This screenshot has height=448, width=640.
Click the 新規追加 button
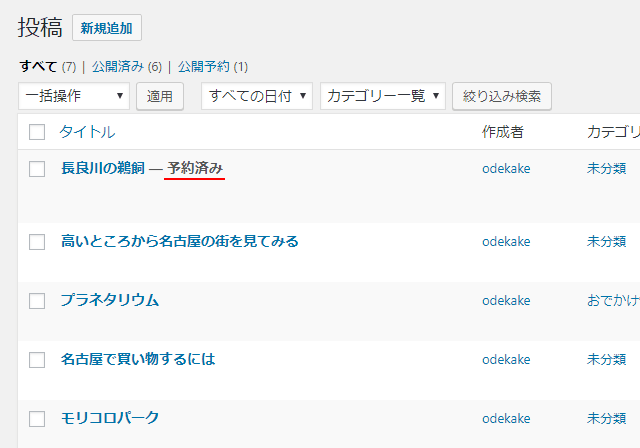click(107, 28)
